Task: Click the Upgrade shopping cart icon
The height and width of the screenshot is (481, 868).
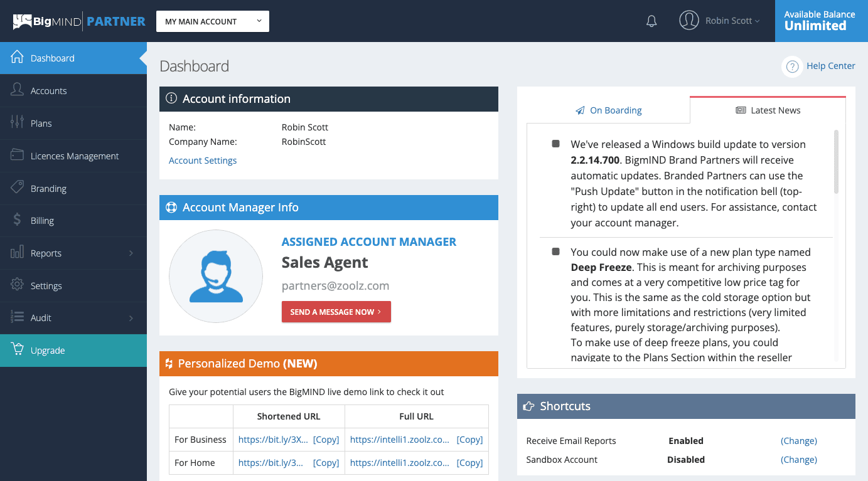Action: pos(17,351)
